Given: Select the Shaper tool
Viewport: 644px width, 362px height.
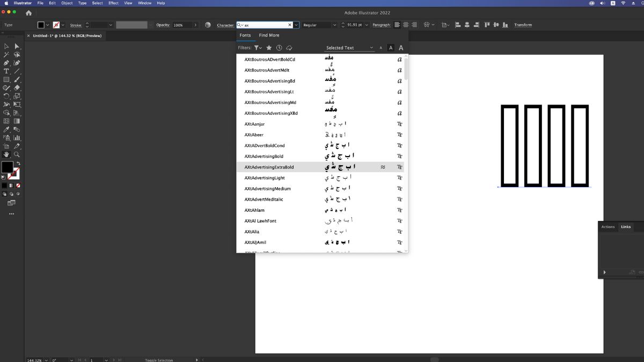Looking at the screenshot, I should click(x=6, y=88).
